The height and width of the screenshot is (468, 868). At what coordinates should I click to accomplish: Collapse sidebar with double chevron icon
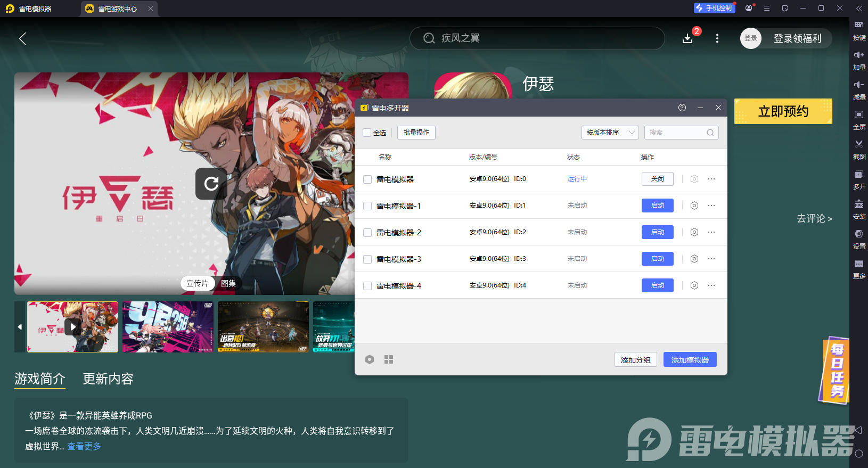point(859,8)
